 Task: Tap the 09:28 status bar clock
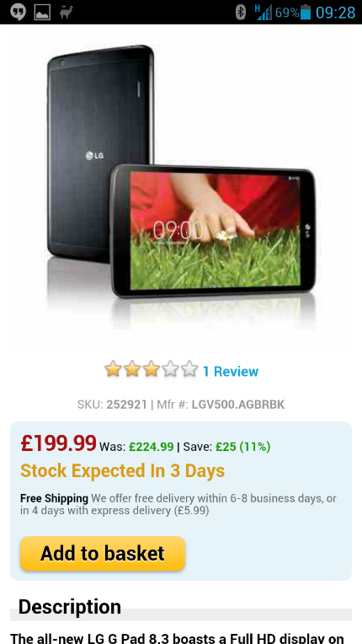pyautogui.click(x=335, y=13)
